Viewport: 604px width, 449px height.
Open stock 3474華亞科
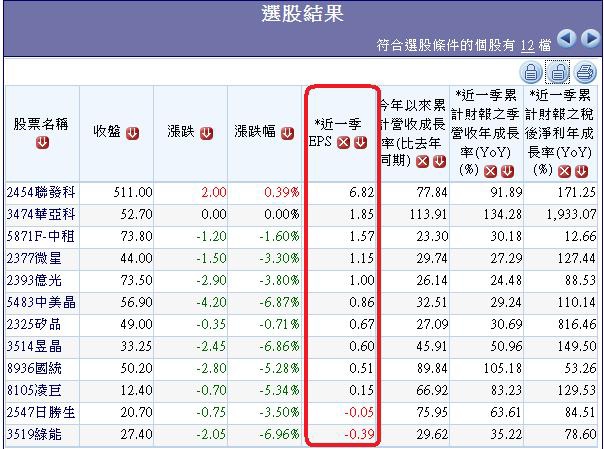coord(41,214)
